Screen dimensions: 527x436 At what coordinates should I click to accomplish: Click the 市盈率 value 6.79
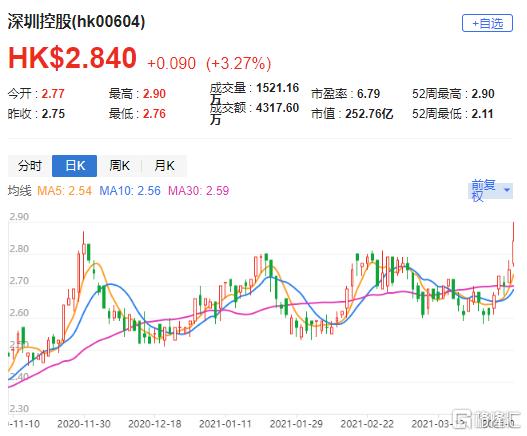(x=368, y=94)
